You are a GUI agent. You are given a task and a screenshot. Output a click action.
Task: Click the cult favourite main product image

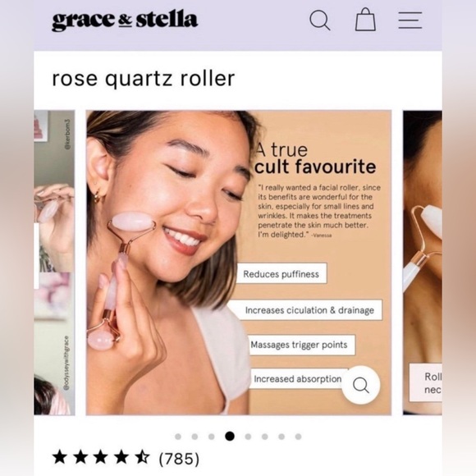click(239, 263)
